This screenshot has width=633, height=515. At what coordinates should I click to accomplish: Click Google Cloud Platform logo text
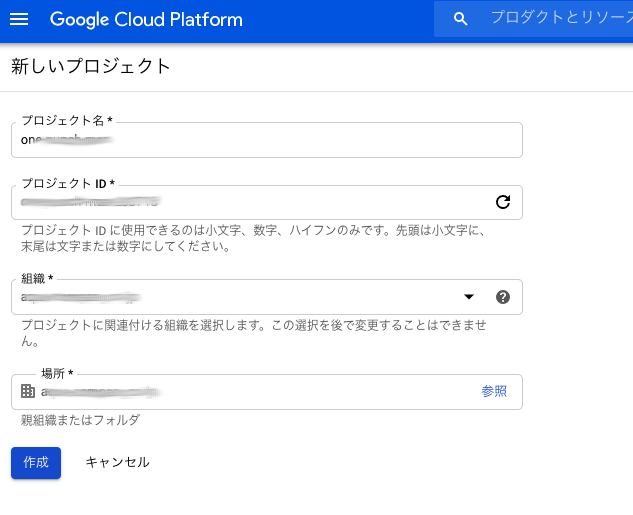click(146, 19)
